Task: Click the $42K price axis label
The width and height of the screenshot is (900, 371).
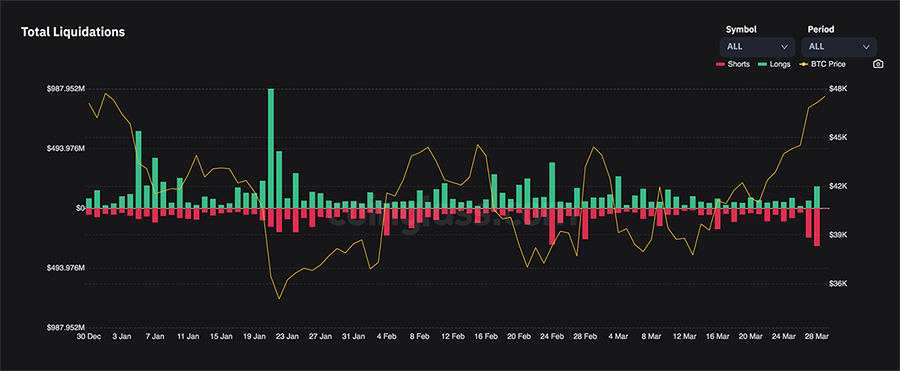Action: (838, 186)
